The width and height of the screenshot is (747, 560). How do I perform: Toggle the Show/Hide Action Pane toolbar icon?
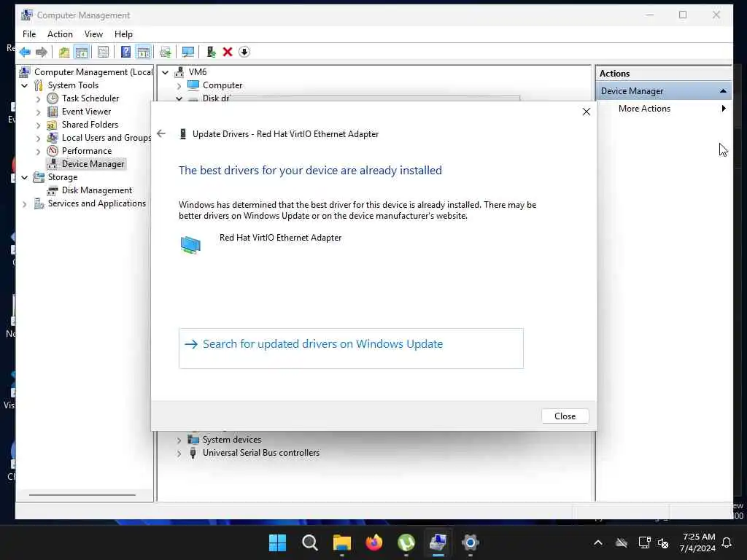pyautogui.click(x=143, y=52)
